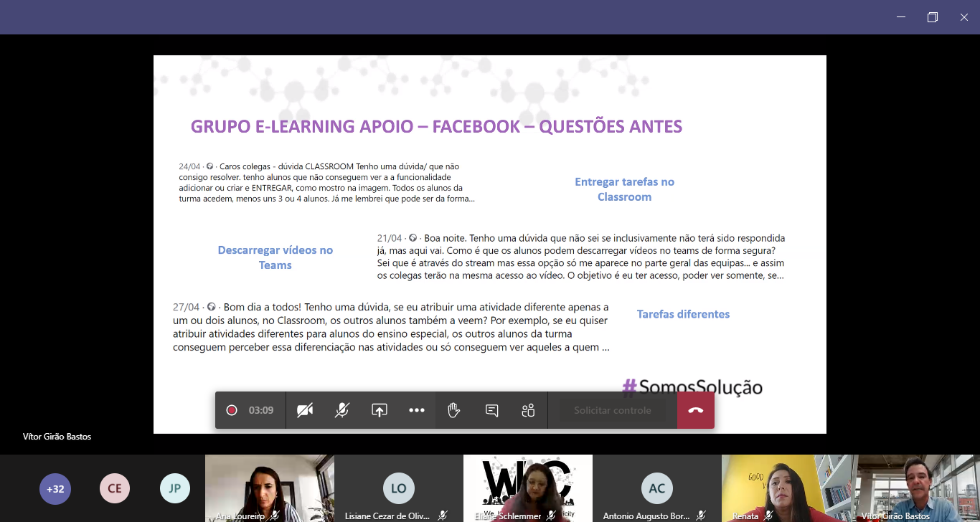This screenshot has width=980, height=522.
Task: Click the red recording indicator
Action: [x=232, y=410]
